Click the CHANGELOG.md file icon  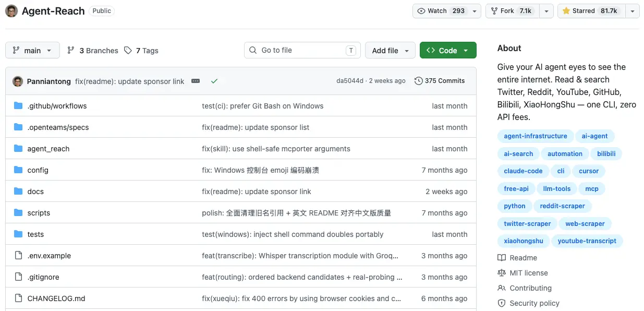pos(18,298)
